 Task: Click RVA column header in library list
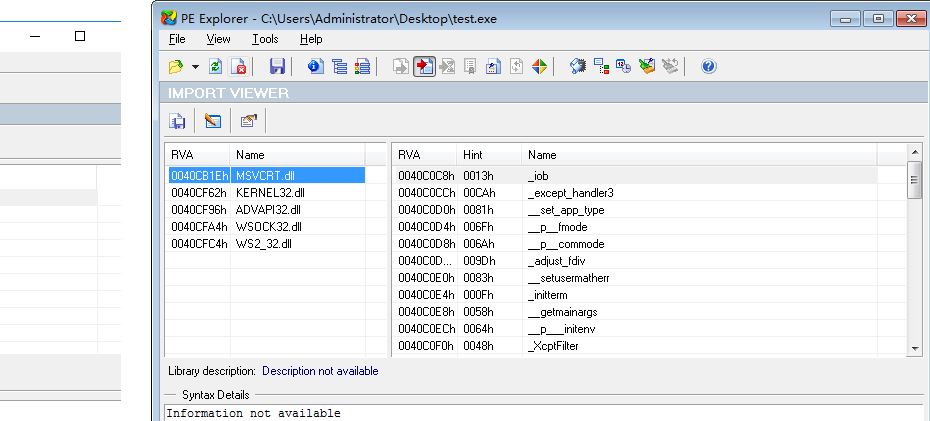198,155
